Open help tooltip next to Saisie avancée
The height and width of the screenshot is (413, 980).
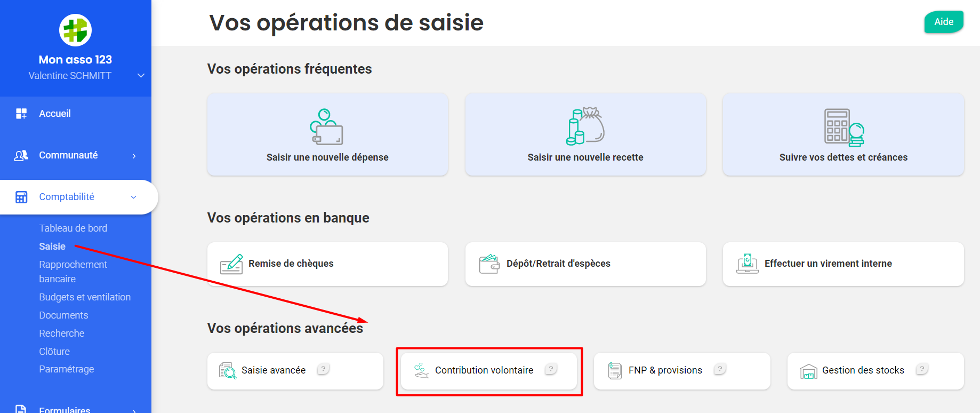click(x=323, y=369)
